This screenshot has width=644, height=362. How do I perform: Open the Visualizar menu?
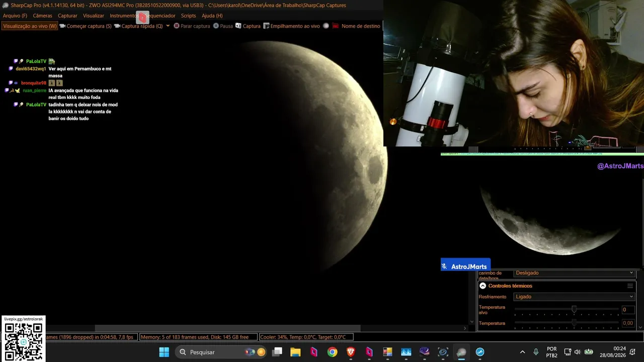click(94, 16)
